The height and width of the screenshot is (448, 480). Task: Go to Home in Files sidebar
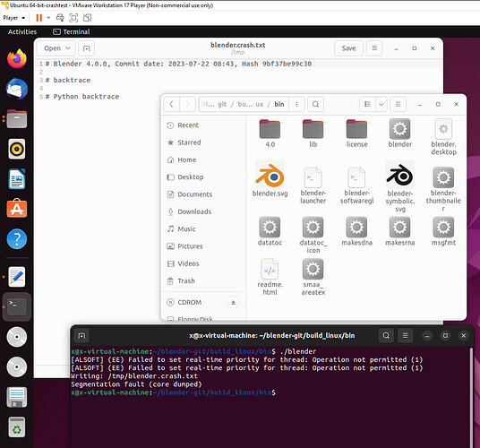click(203, 159)
